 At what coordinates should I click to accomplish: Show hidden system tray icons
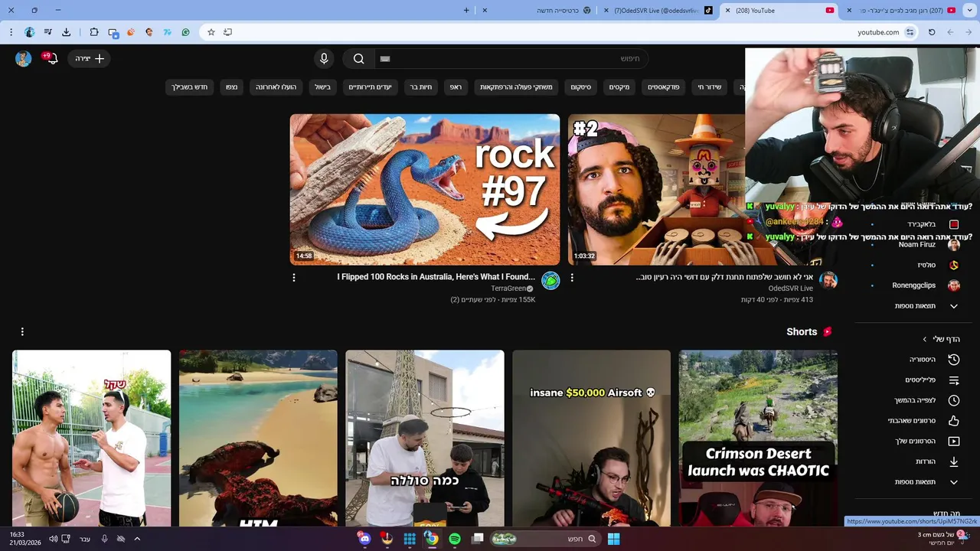[x=137, y=539]
